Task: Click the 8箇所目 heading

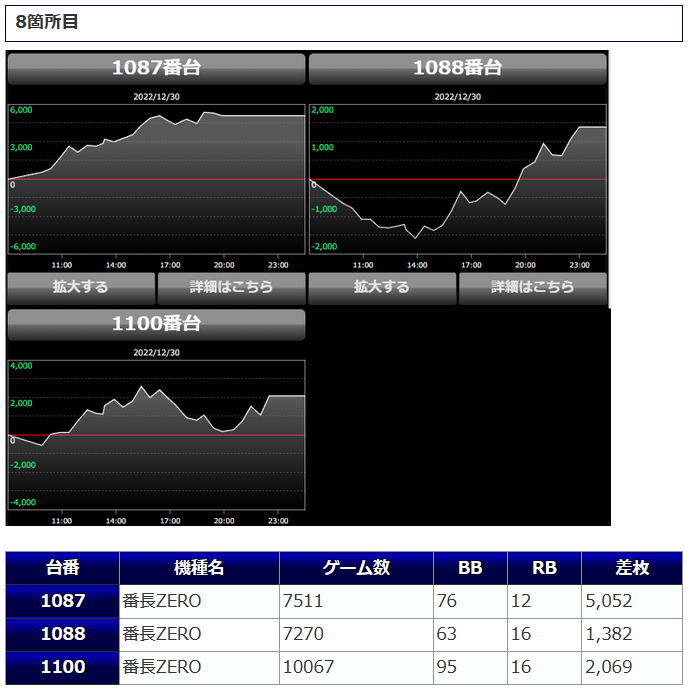Action: pos(47,22)
